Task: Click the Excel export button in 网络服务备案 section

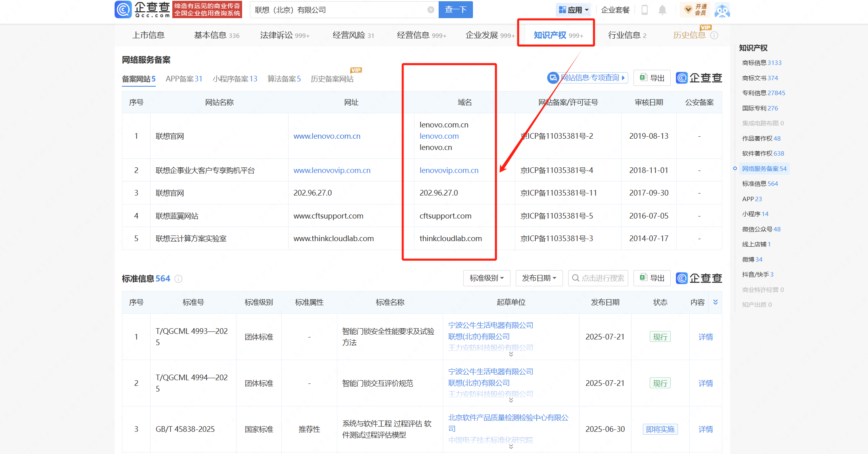Action: coord(652,78)
